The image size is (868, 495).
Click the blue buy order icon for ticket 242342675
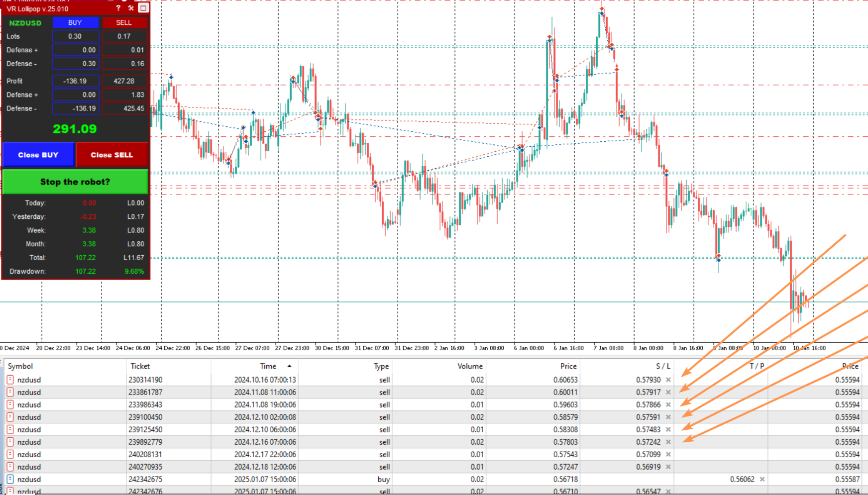tap(10, 479)
